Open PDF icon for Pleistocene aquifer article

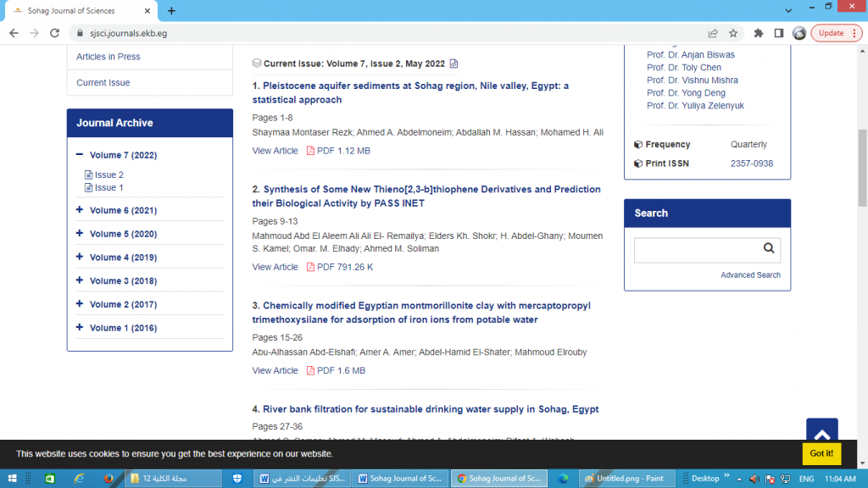(x=310, y=151)
